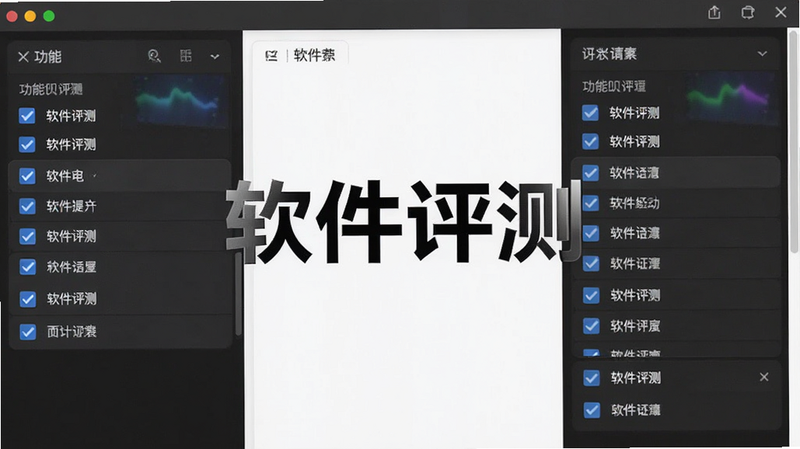Click the yellow traffic-light button
Screen dimensions: 800x449
point(30,16)
